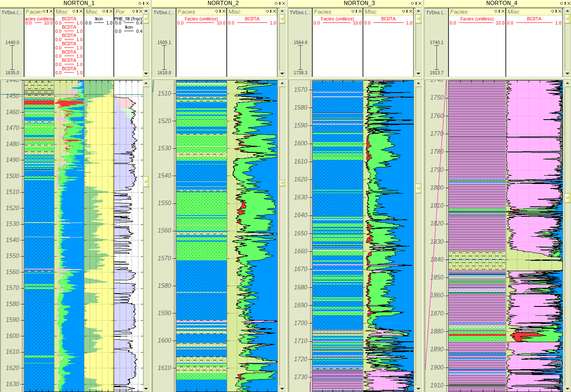Click the 1440.0 depth value in NORTON_1

click(x=12, y=42)
